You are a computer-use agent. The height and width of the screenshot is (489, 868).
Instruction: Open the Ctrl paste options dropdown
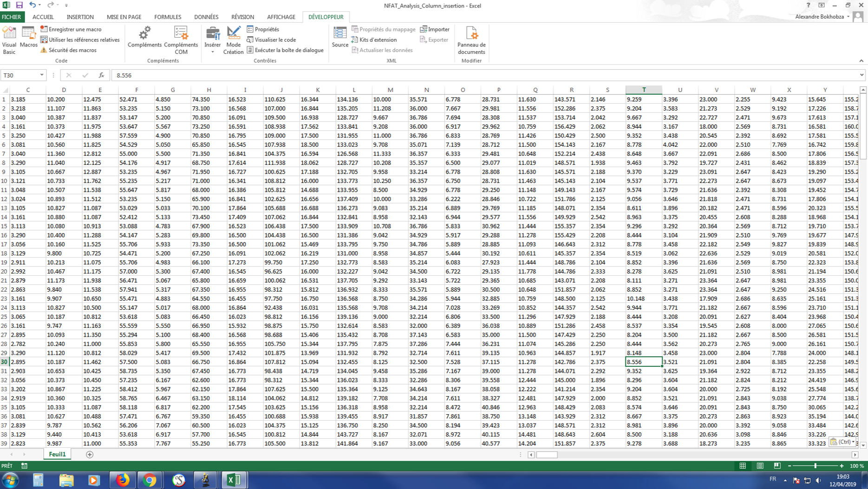point(842,442)
